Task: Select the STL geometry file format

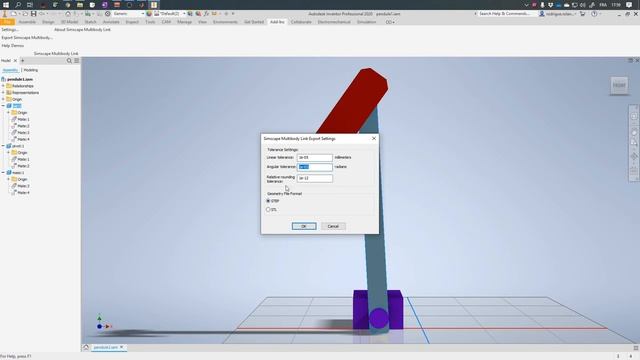Action: pyautogui.click(x=268, y=210)
